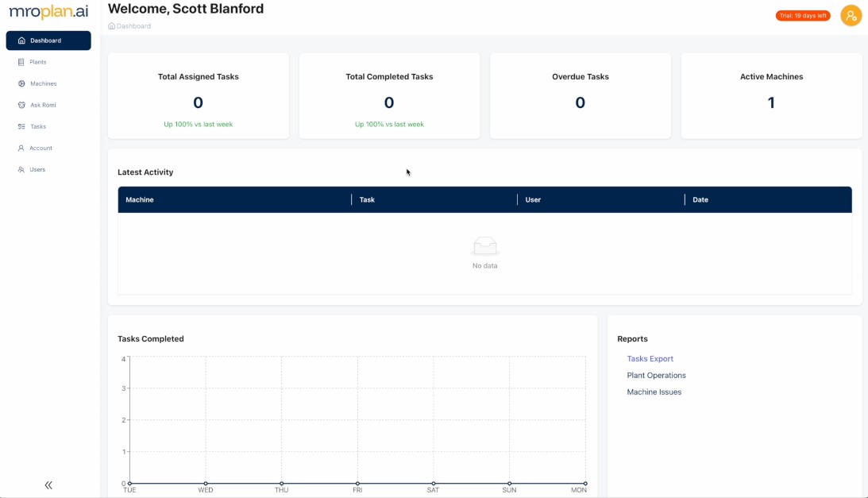Open the Dashboard menu item
The image size is (868, 498).
48,41
